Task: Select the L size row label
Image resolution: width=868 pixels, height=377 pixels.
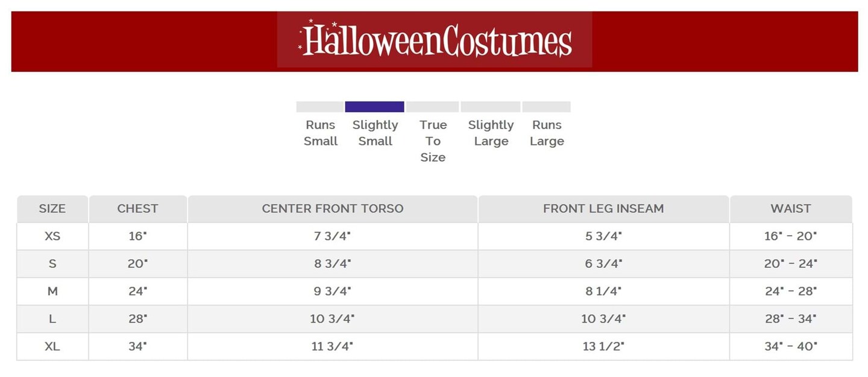Action: 52,319
